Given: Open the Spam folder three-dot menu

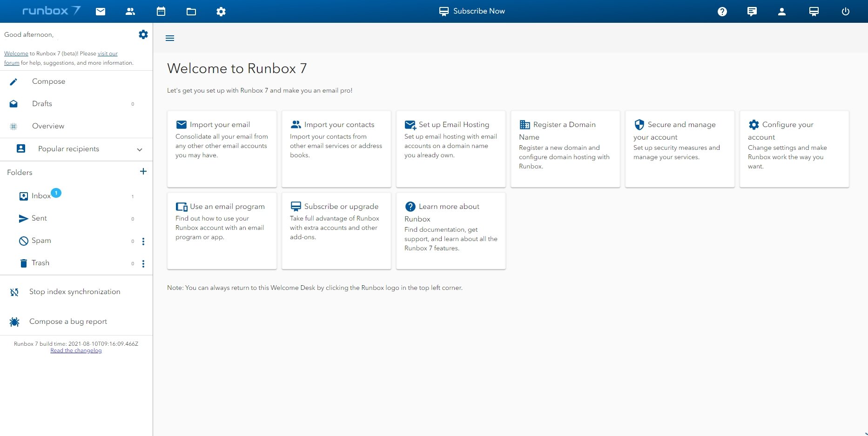Looking at the screenshot, I should pyautogui.click(x=143, y=241).
